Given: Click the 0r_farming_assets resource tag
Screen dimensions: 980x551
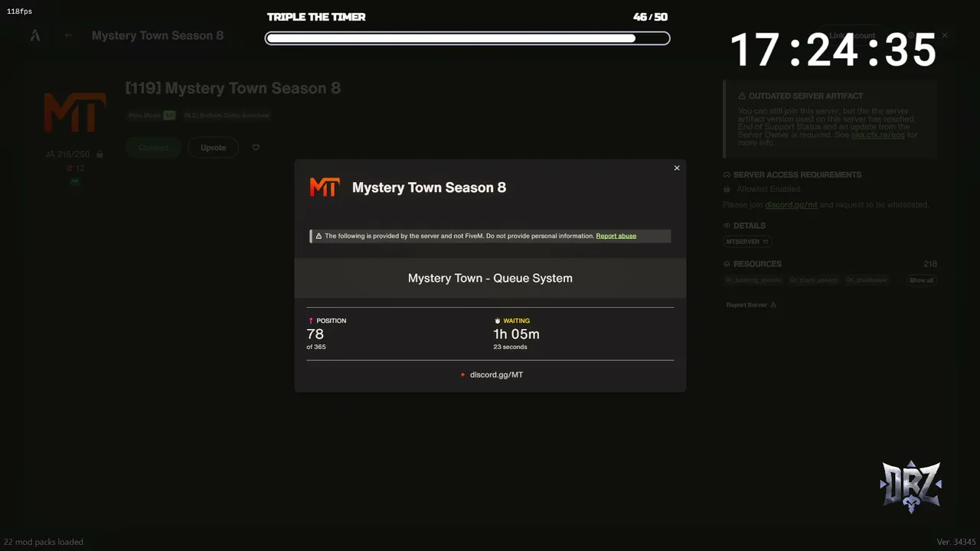Looking at the screenshot, I should tap(753, 280).
